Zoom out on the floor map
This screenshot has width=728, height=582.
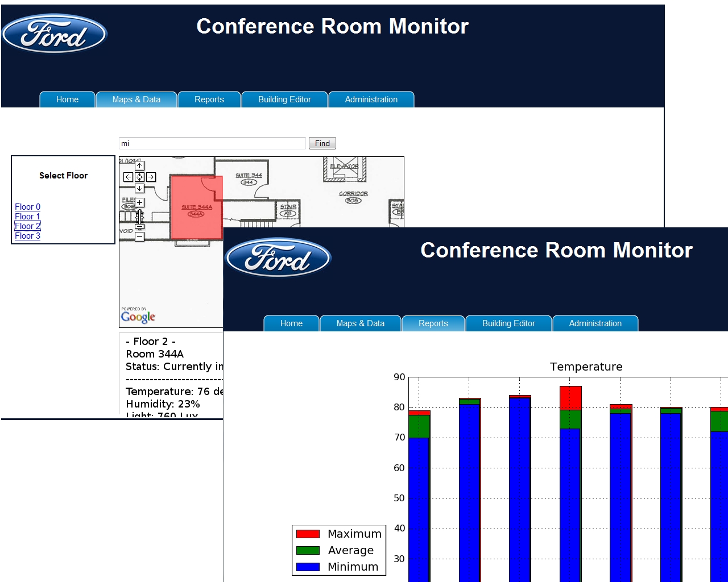pyautogui.click(x=139, y=236)
